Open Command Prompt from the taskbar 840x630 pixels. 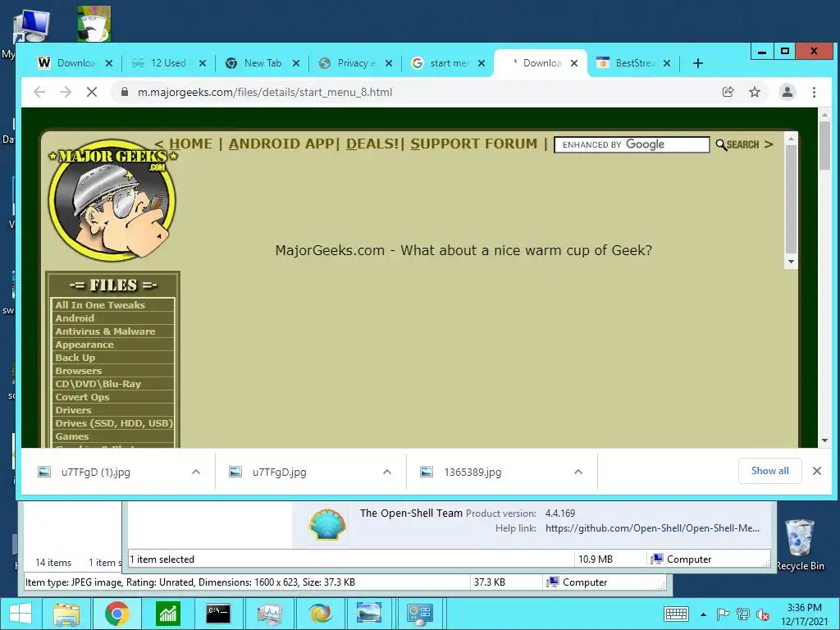click(218, 614)
